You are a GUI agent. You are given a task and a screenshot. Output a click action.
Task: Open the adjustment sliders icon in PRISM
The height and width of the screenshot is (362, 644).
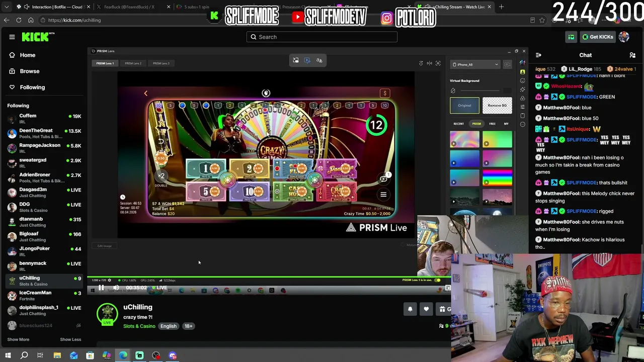[x=522, y=107]
